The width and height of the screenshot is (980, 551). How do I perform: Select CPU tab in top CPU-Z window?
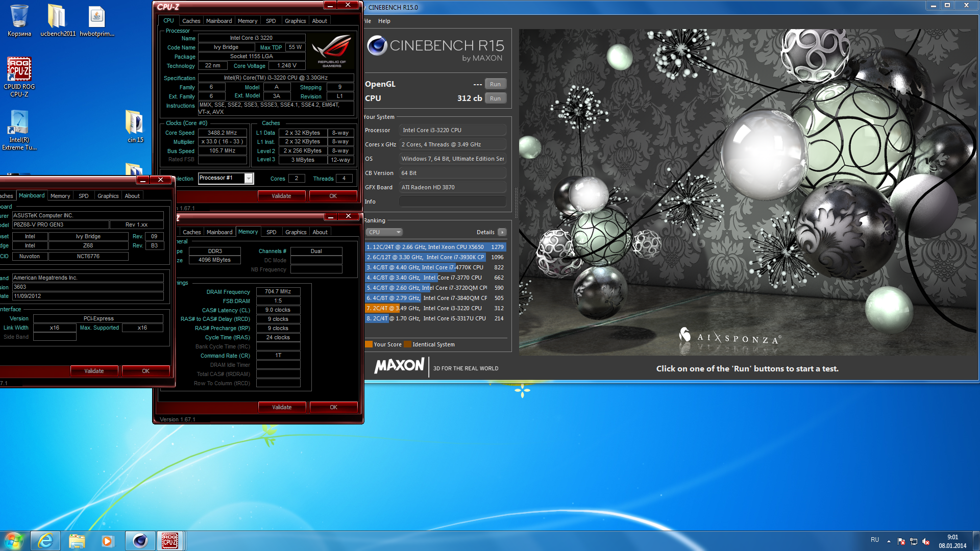tap(168, 21)
